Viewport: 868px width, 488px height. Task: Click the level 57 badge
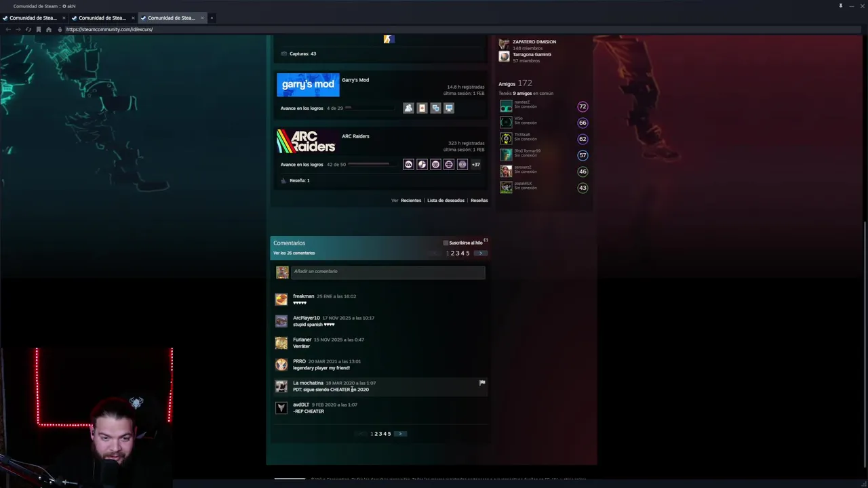(x=583, y=155)
